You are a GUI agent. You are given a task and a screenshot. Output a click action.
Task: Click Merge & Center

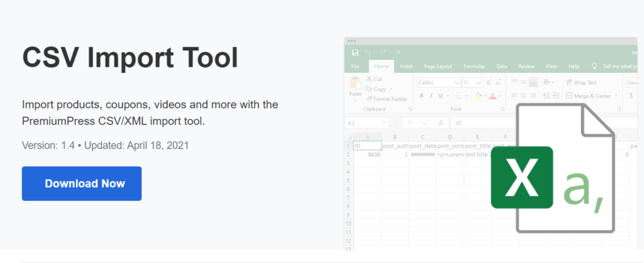tap(588, 96)
